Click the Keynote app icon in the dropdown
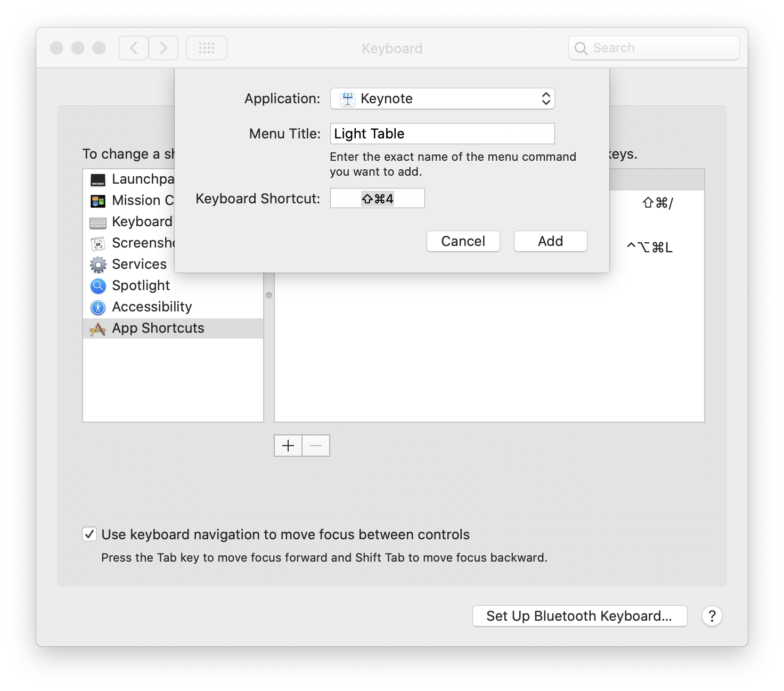The height and width of the screenshot is (691, 784). pos(348,98)
